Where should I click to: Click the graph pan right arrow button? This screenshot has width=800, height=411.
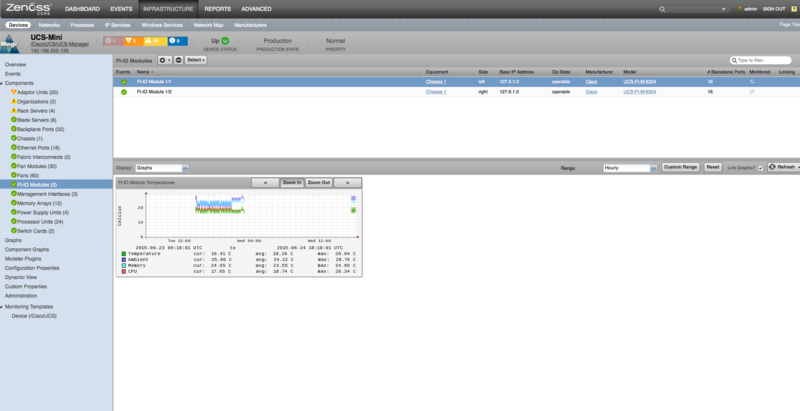tap(347, 183)
